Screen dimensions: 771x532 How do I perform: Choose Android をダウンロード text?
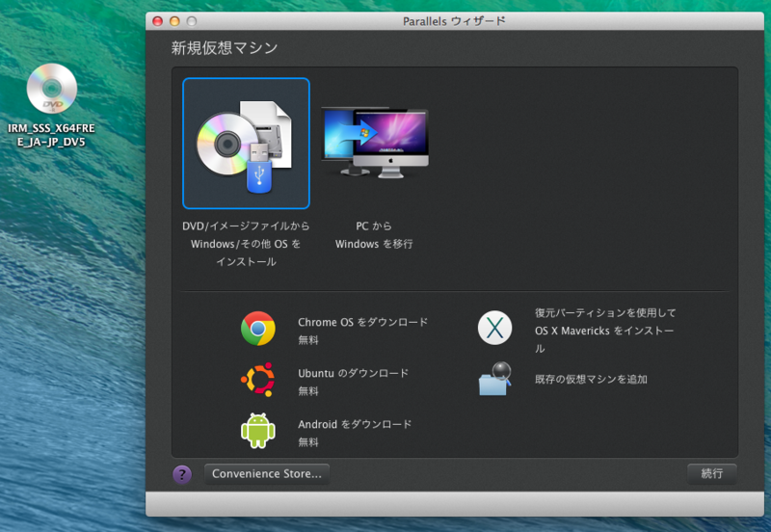pos(355,424)
